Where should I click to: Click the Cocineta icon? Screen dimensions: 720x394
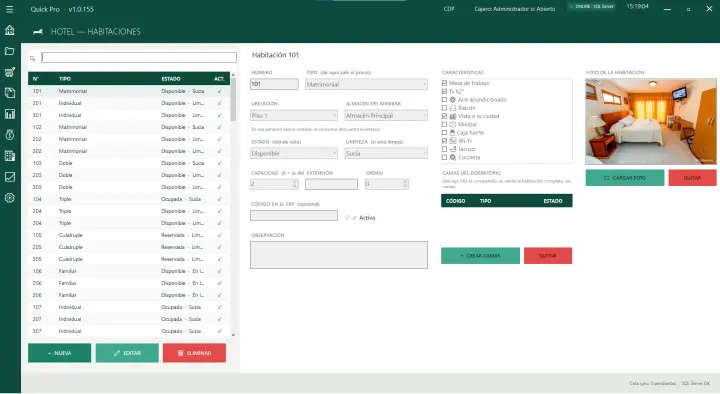[x=453, y=158]
